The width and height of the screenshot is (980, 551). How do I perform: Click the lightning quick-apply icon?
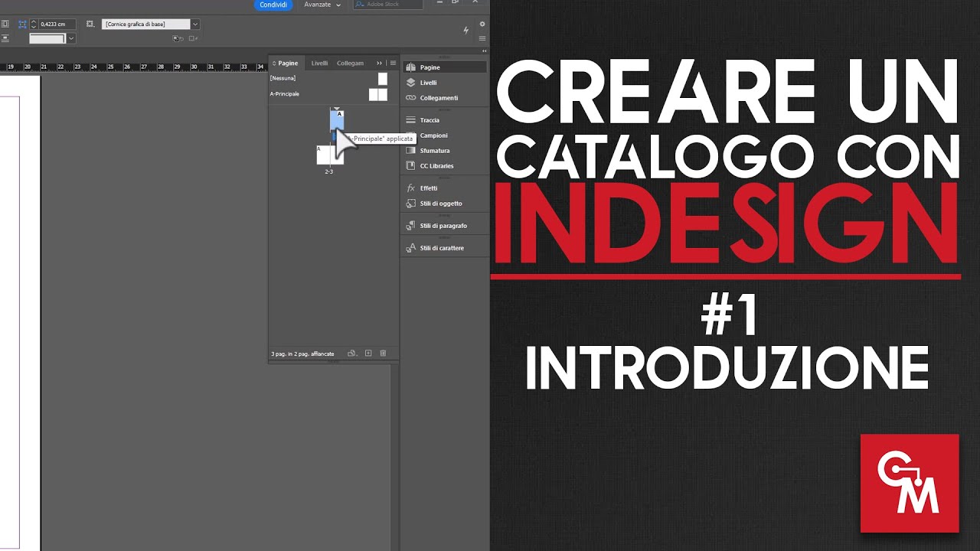point(466,31)
